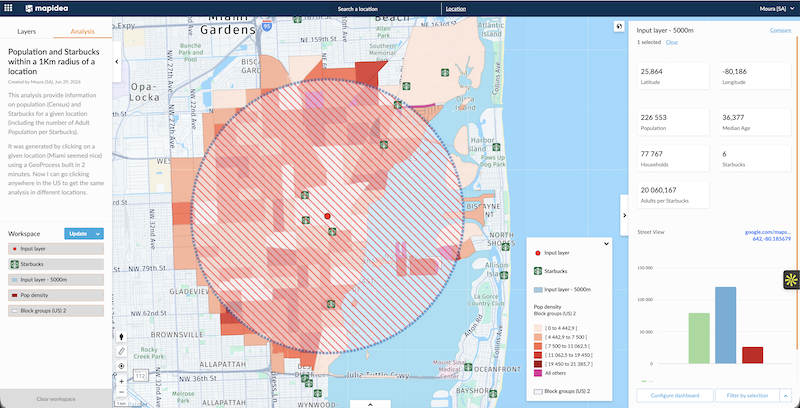Click the Update button
The width and height of the screenshot is (800, 408).
78,234
